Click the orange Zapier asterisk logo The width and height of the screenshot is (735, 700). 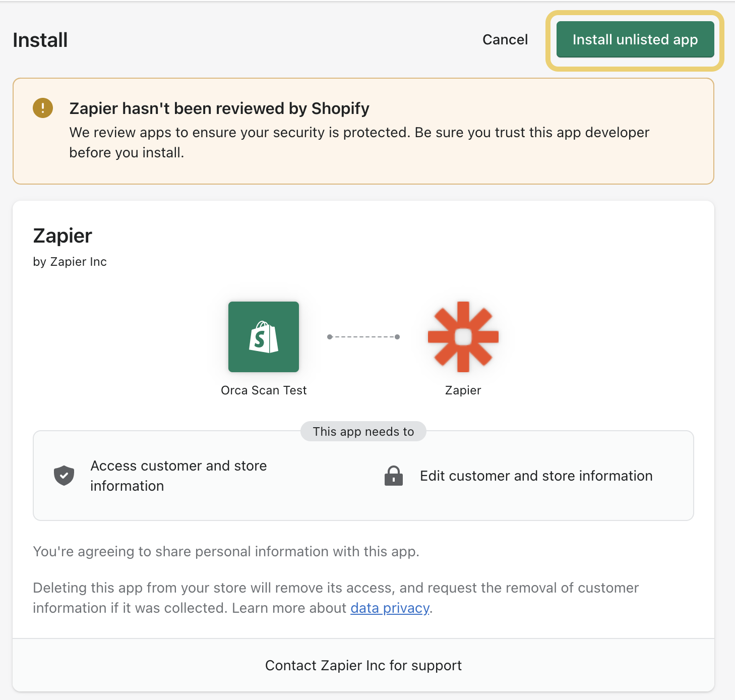(x=463, y=337)
